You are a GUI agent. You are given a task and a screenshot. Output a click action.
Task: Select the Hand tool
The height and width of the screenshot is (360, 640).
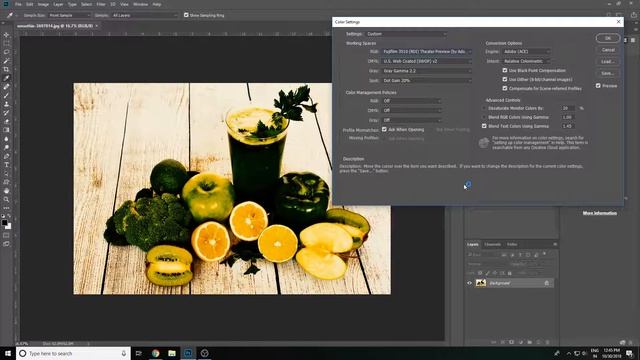[x=6, y=191]
